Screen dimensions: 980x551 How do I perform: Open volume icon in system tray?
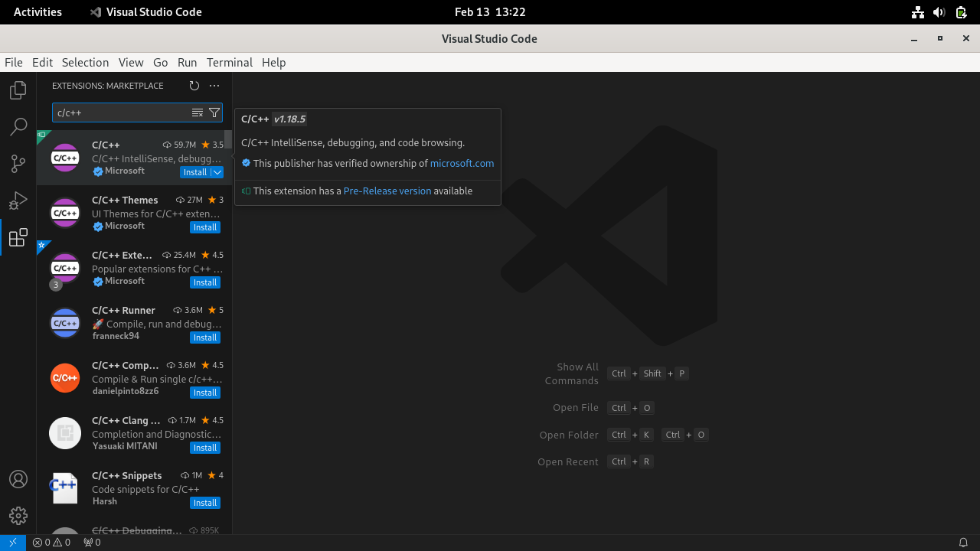939,12
